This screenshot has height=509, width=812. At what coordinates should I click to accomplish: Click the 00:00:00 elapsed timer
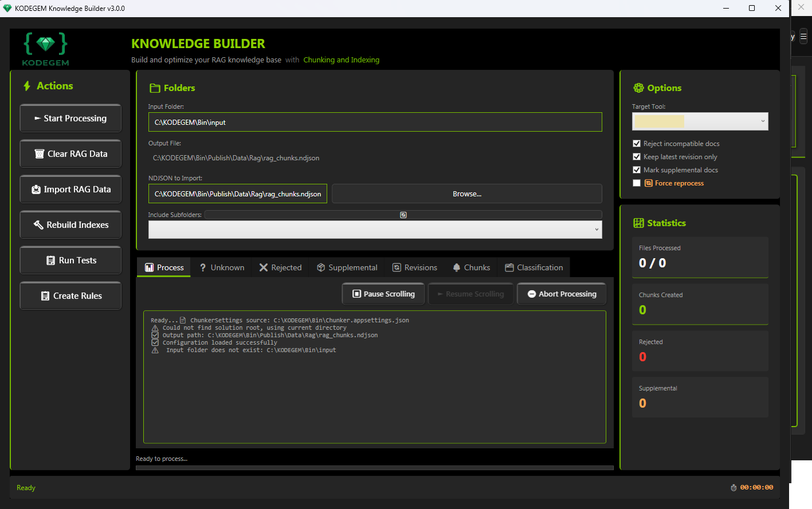pyautogui.click(x=756, y=488)
